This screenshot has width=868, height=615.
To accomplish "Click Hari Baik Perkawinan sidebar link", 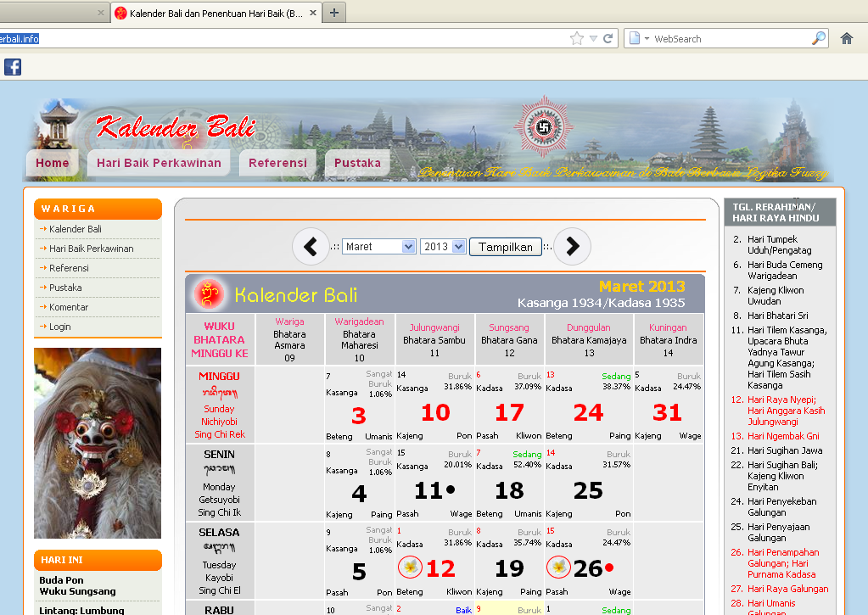I will click(92, 249).
